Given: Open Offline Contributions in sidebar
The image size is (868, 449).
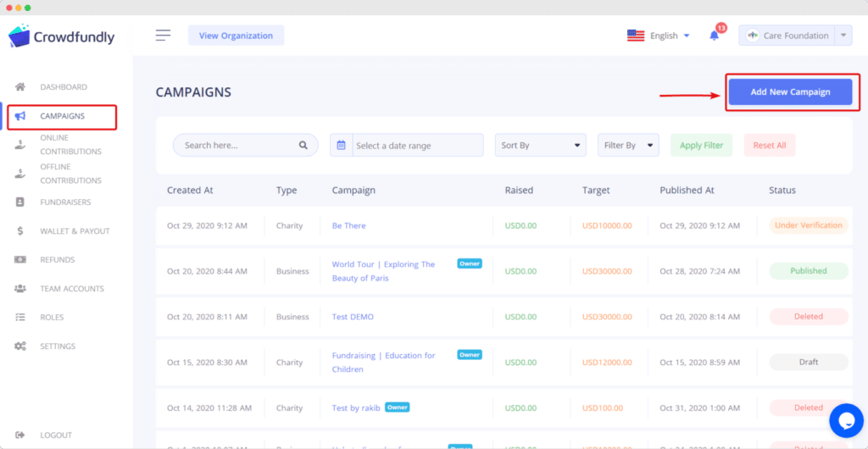Looking at the screenshot, I should point(71,174).
